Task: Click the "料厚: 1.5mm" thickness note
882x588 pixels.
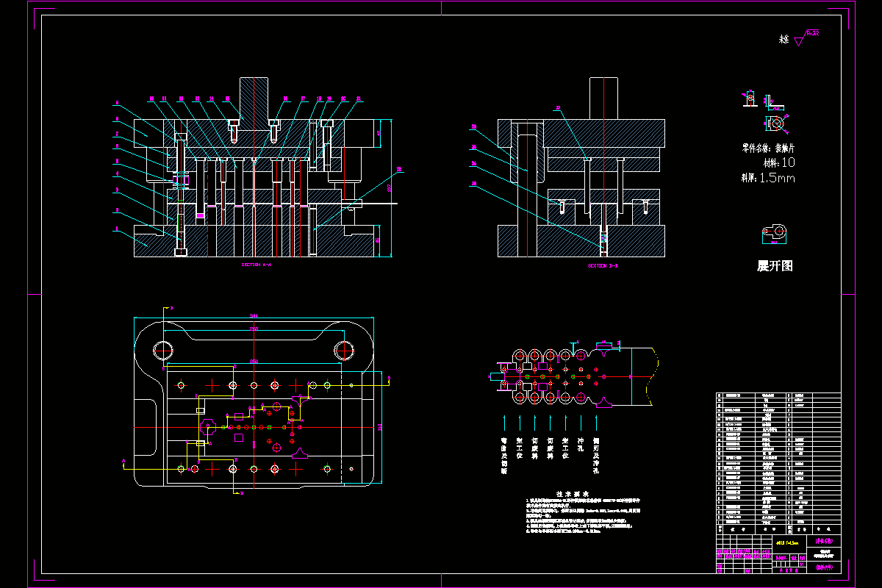Action: (x=768, y=177)
